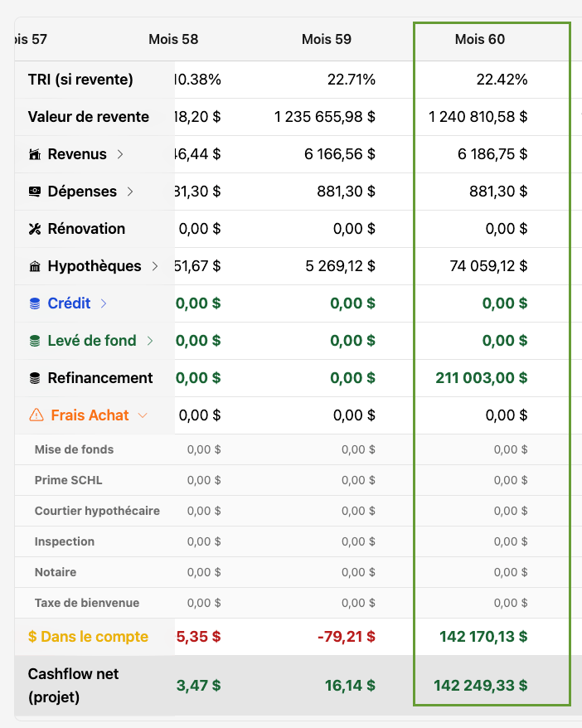Click the Notaire row label

pyautogui.click(x=56, y=572)
